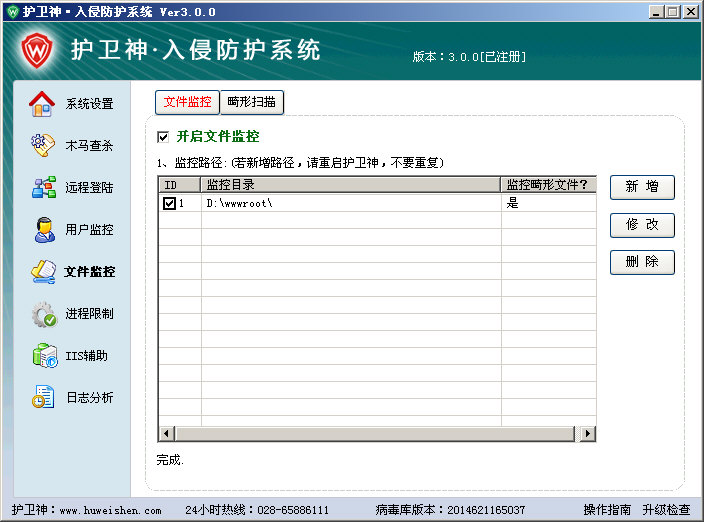Select bold 文件监控 sidebar label
704x522 pixels.
point(89,272)
